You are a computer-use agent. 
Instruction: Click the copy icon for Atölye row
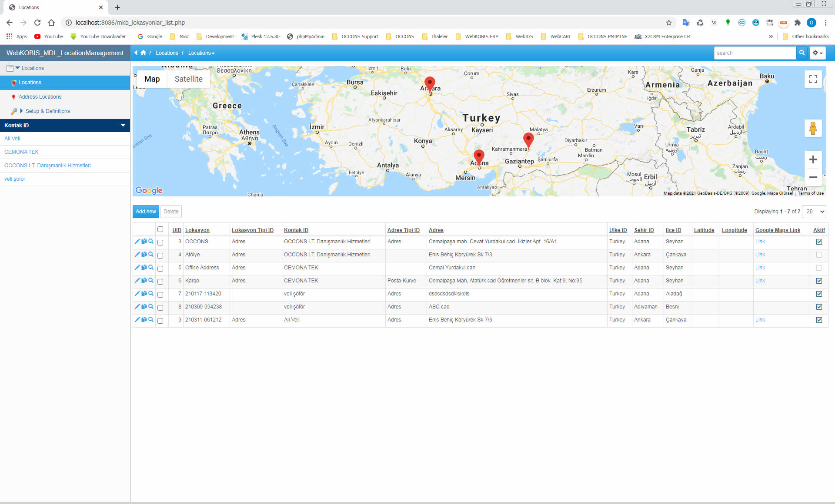pos(144,254)
